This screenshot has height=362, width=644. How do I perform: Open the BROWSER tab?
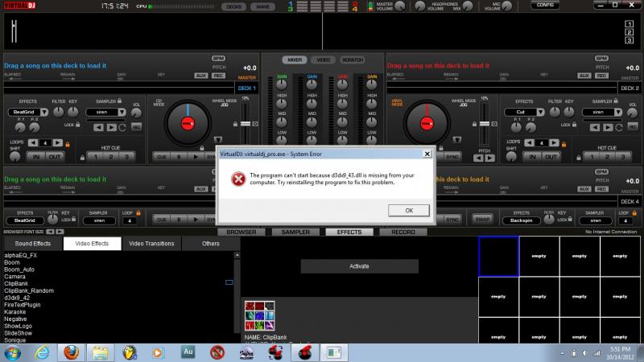(x=241, y=232)
